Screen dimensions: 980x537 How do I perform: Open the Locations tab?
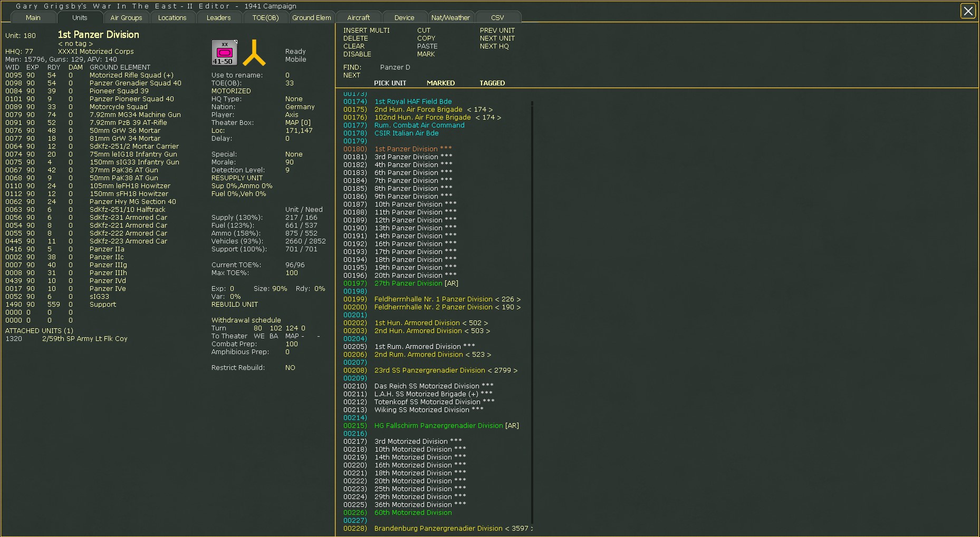[x=172, y=17]
